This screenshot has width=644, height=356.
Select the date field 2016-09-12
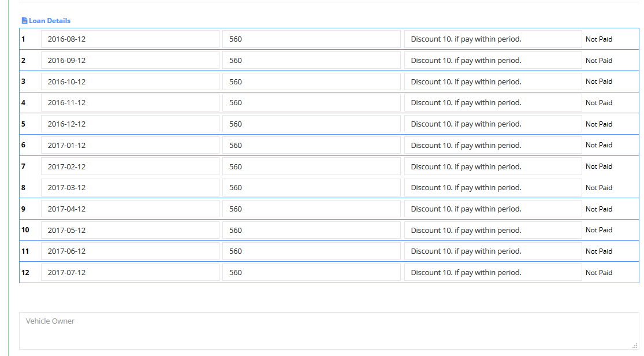(x=130, y=61)
